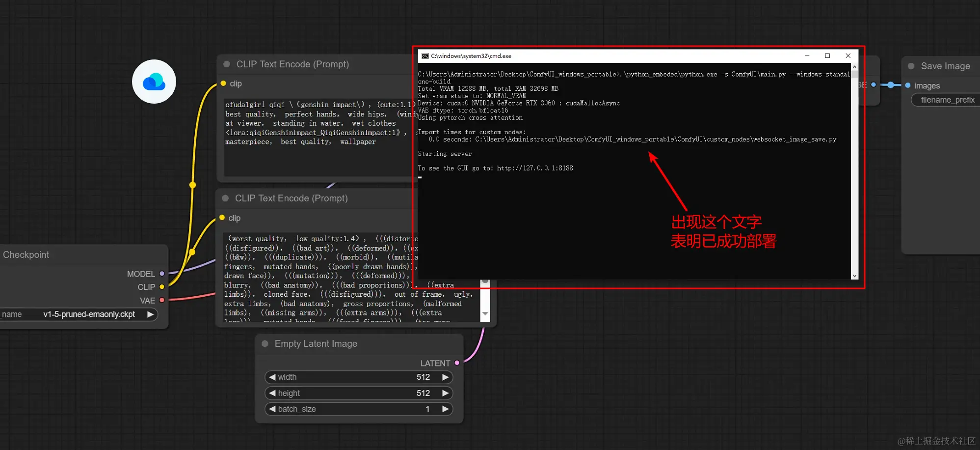This screenshot has height=450, width=980.
Task: Collapse the second CLIP Text Encode node dot
Action: point(226,198)
